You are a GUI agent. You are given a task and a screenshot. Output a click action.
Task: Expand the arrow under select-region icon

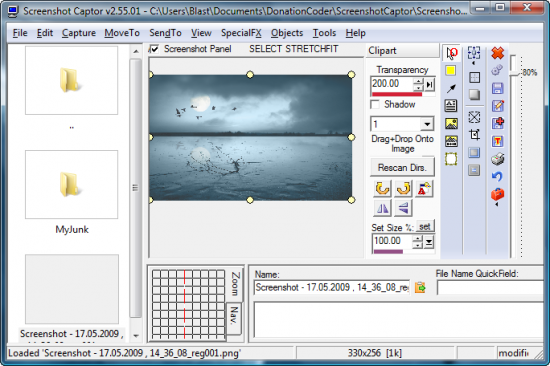[x=473, y=63]
